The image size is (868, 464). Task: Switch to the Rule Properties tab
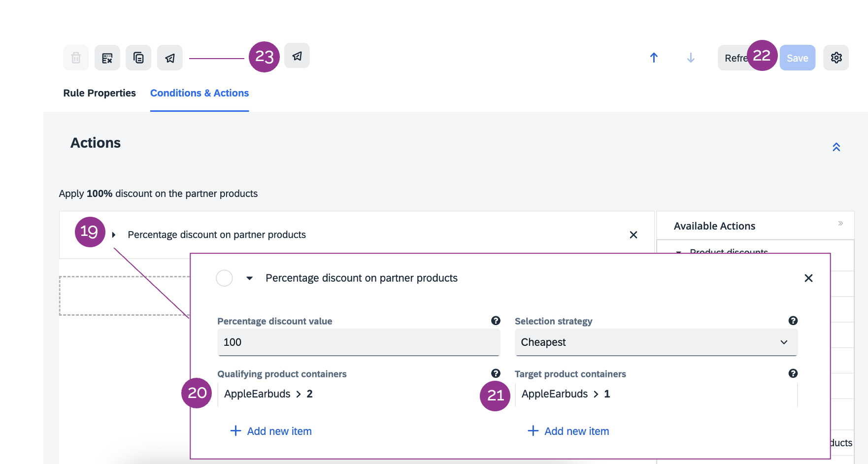click(100, 93)
